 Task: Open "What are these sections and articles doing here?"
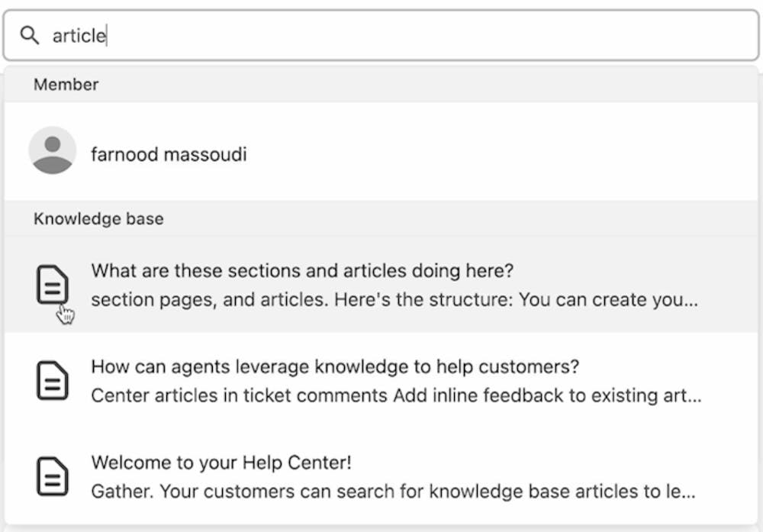(x=302, y=271)
